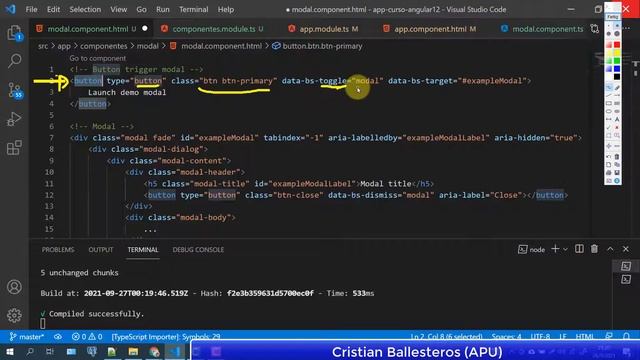Add a new terminal with plus icon
The width and height of the screenshot is (640, 360).
click(555, 249)
